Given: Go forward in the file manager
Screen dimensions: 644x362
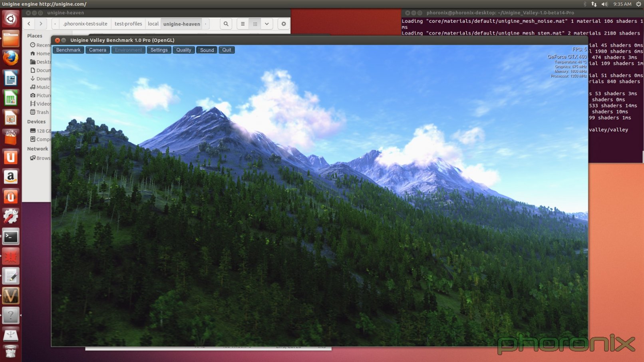Looking at the screenshot, I should click(x=41, y=24).
